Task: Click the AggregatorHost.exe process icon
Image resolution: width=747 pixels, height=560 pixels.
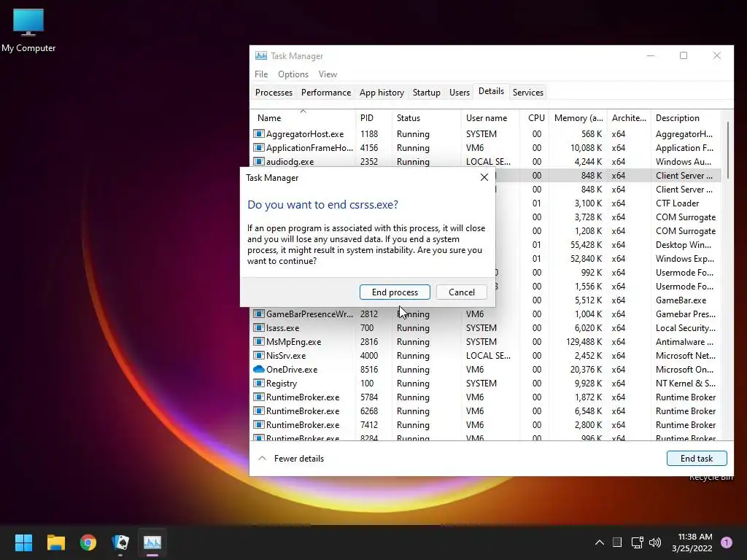Action: click(259, 134)
